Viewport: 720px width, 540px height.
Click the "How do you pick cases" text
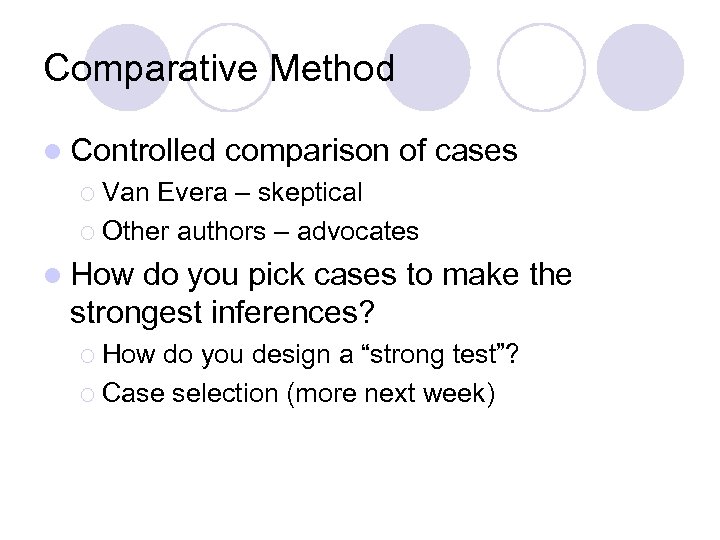click(320, 274)
